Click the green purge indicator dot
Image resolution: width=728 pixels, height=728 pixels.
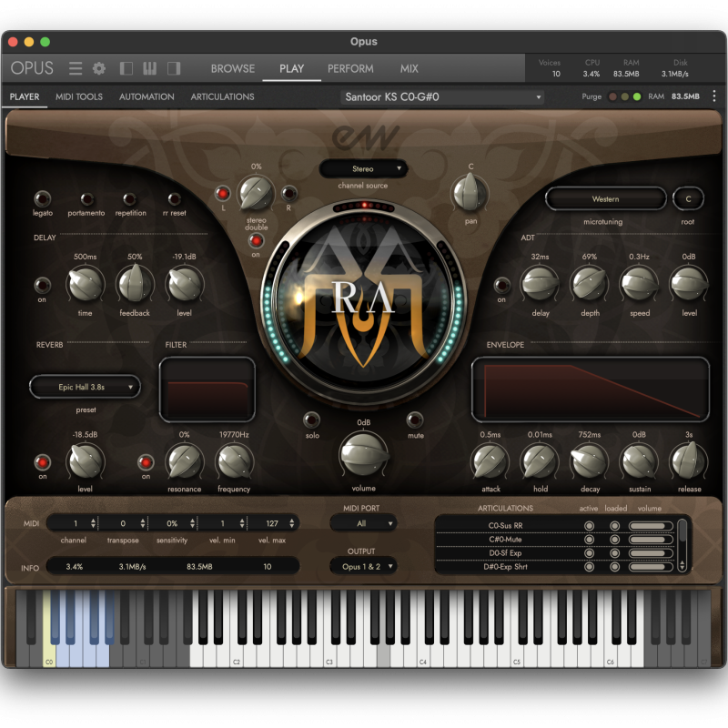[x=637, y=96]
